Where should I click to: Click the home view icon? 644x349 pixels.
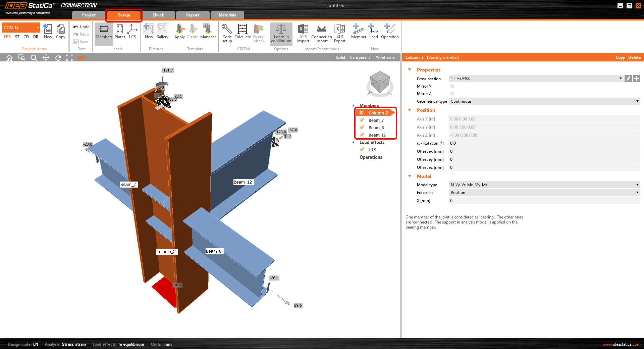click(x=9, y=58)
